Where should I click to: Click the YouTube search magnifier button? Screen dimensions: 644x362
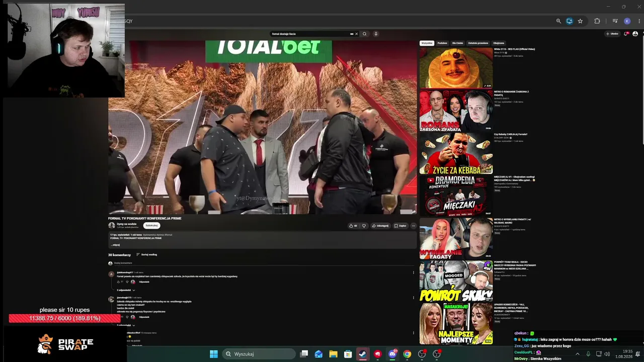pos(365,34)
